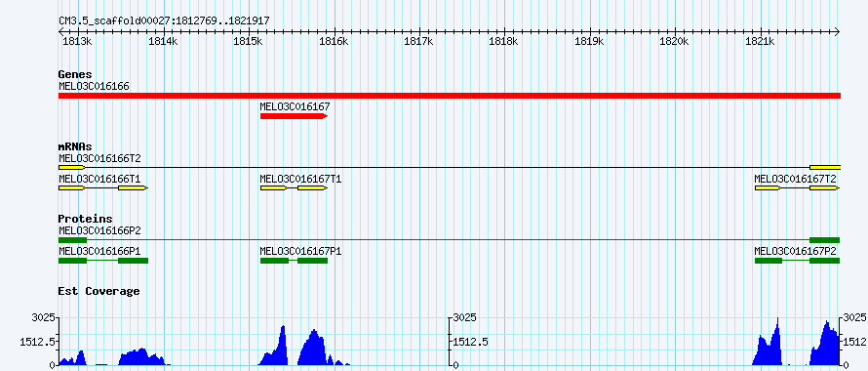The width and height of the screenshot is (868, 371).
Task: Click the mRNAs track heading
Action: point(75,147)
